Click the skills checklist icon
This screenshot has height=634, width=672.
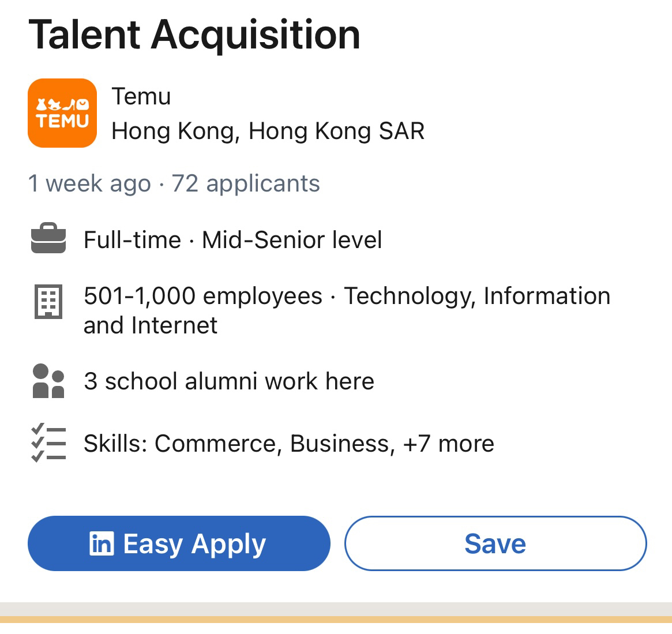[48, 443]
